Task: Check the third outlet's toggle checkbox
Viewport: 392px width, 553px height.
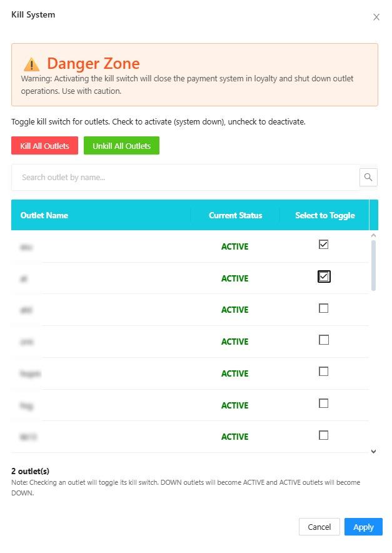Action: [x=323, y=308]
